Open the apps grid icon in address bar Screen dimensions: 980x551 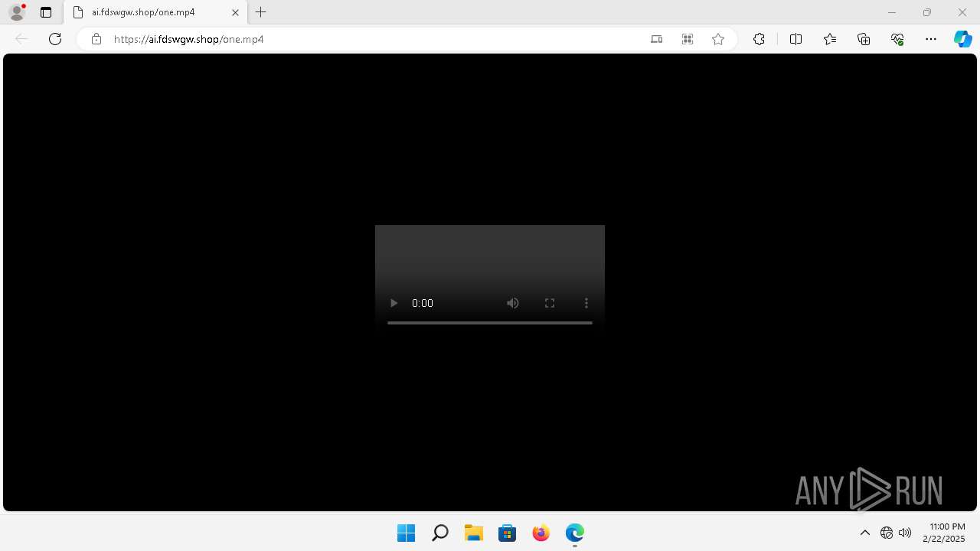coord(688,39)
